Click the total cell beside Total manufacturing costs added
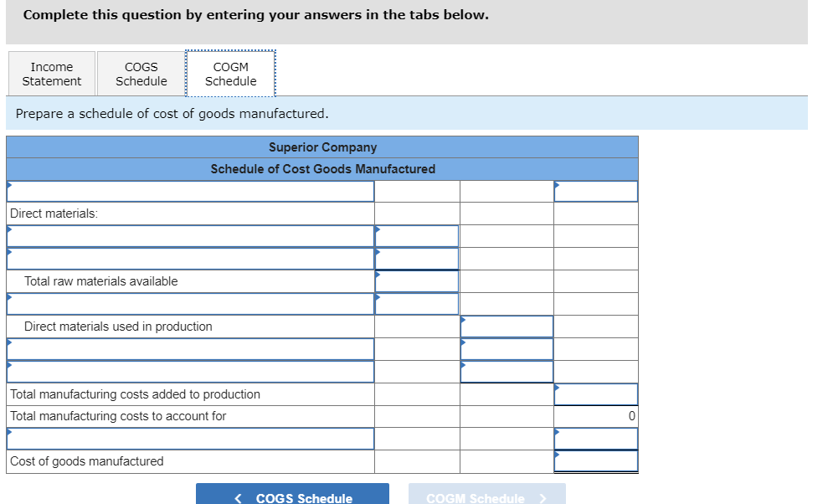 tap(596, 393)
